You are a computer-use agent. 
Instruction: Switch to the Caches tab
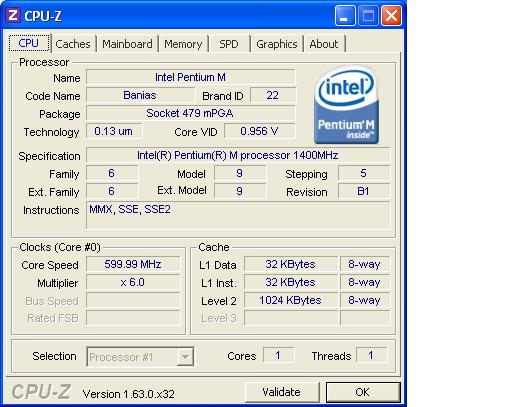click(x=73, y=44)
